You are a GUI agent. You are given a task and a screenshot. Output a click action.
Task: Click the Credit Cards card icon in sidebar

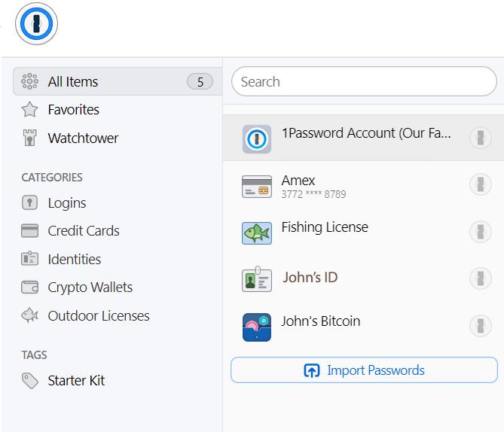point(29,230)
